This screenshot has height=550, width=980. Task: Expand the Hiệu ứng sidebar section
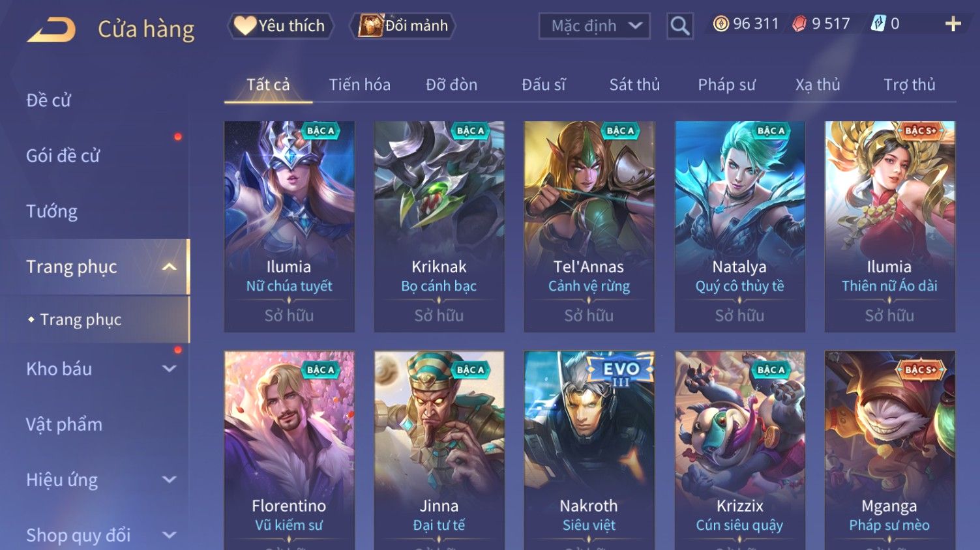169,480
